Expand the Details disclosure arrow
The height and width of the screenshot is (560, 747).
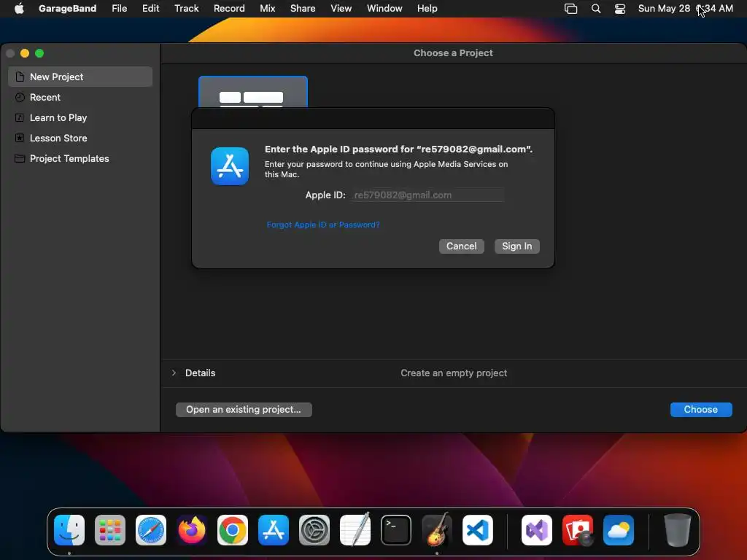(174, 373)
